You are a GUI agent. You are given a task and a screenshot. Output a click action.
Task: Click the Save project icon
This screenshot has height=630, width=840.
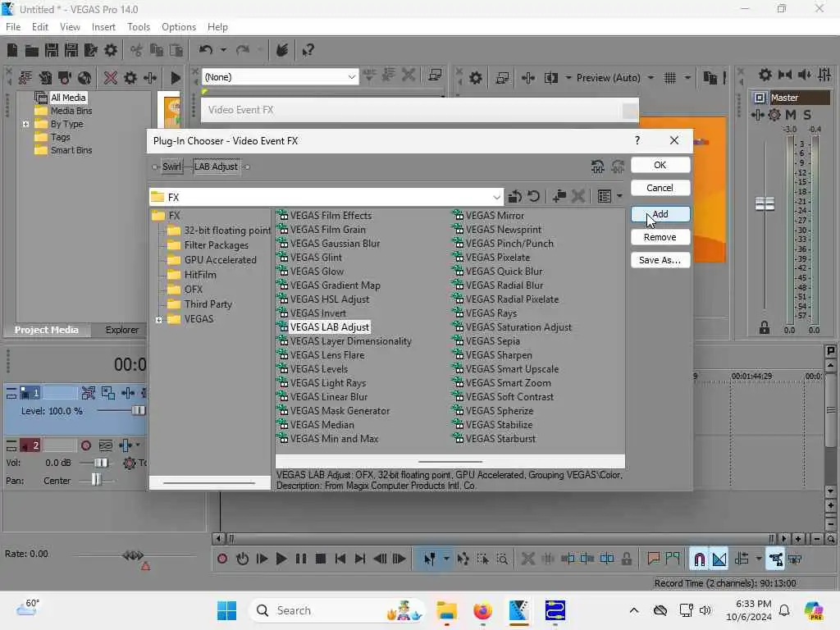(x=52, y=50)
